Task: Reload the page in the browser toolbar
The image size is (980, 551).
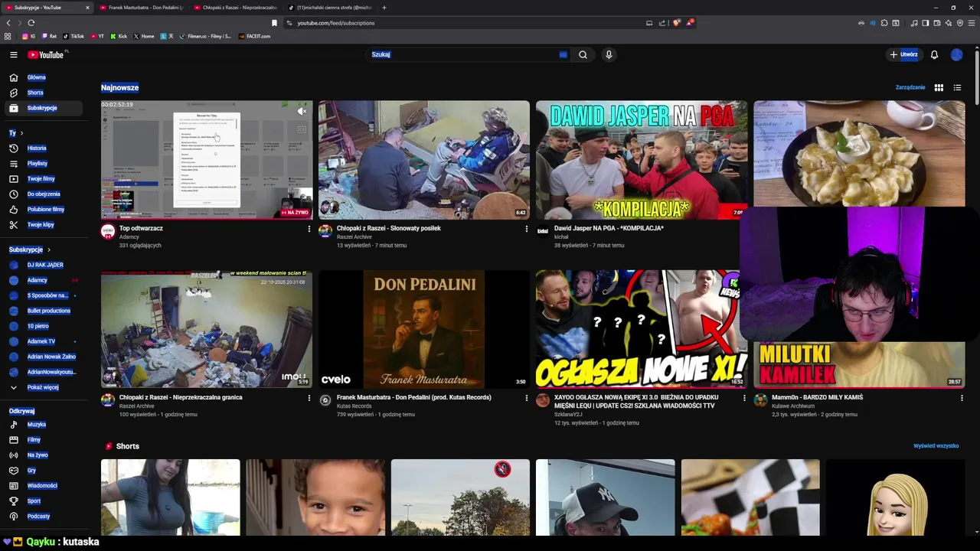Action: pos(31,23)
